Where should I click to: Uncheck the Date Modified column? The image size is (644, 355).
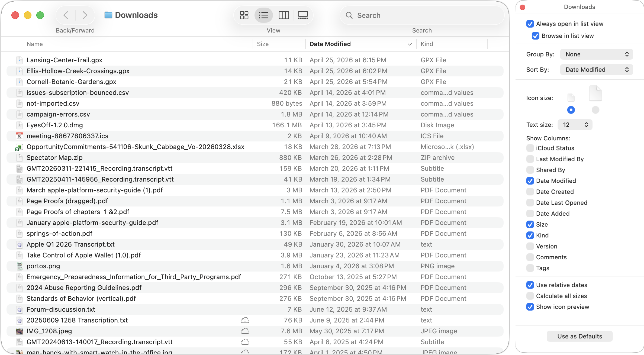pyautogui.click(x=530, y=181)
